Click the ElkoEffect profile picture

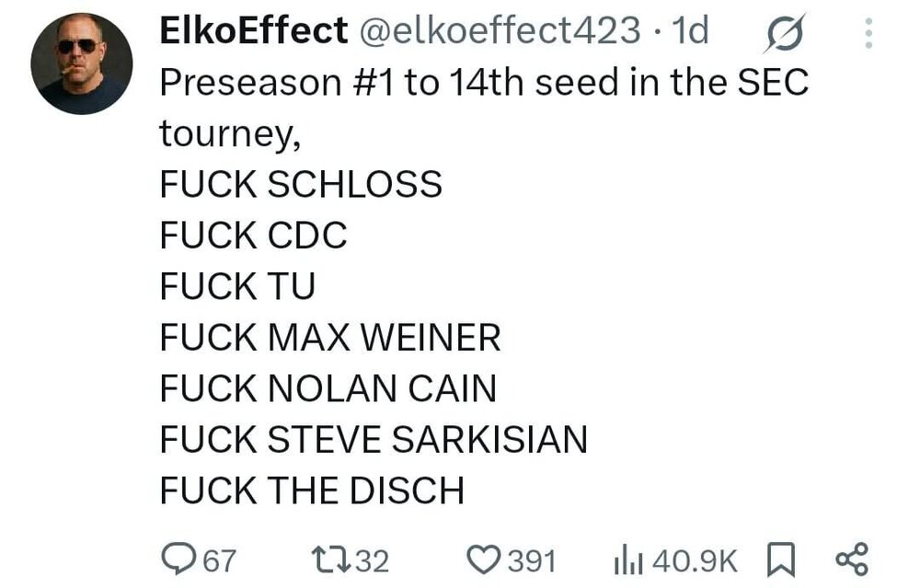point(81,63)
